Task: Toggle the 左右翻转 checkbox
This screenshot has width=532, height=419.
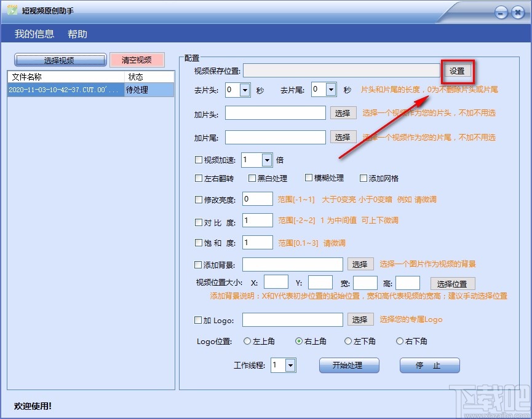Action: 199,178
